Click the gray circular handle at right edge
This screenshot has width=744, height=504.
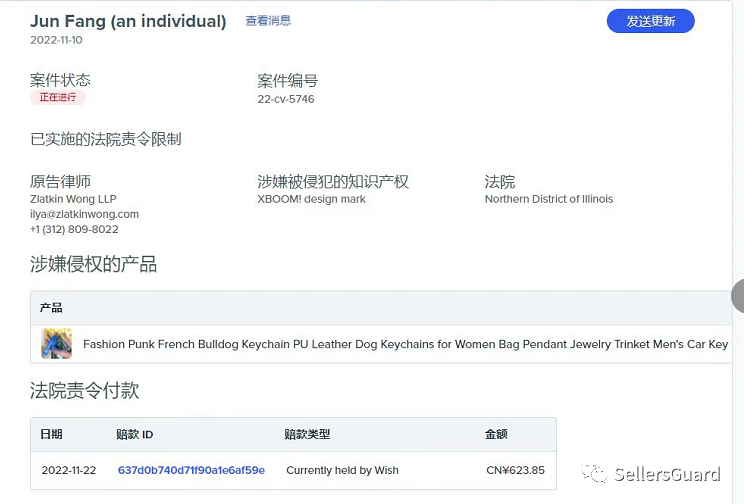pyautogui.click(x=740, y=296)
